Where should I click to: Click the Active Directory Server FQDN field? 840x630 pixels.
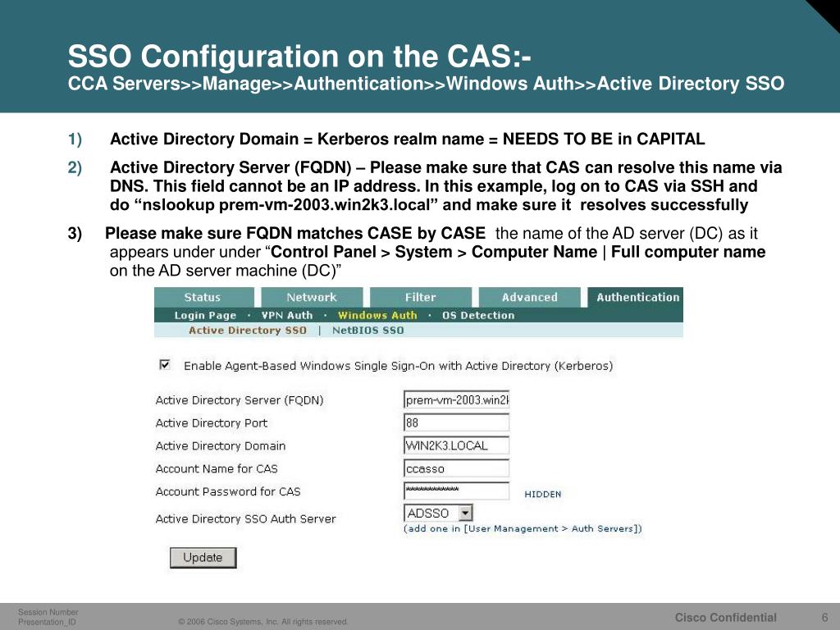point(456,399)
